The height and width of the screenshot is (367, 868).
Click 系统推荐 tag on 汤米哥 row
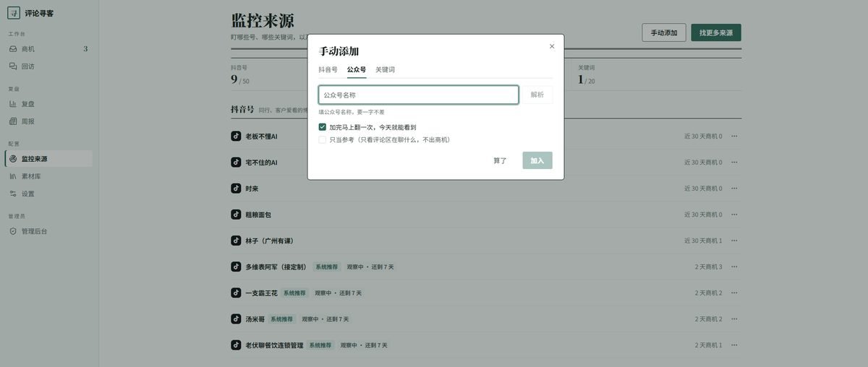pos(282,319)
